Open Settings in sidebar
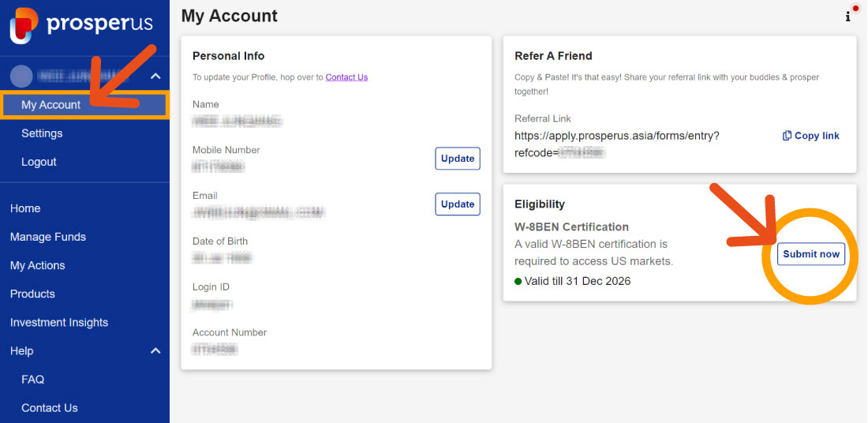Viewport: 868px width, 423px height. pos(42,133)
